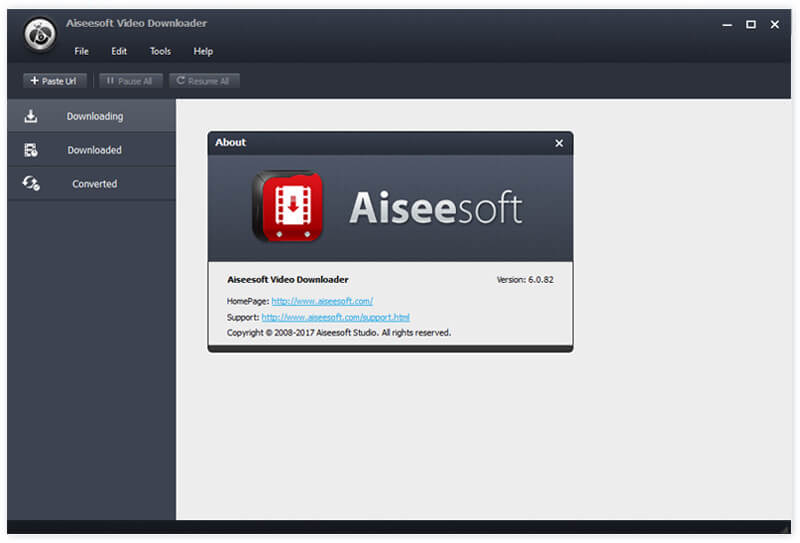Click the Aiseesoft Video Downloader product name in About

pyautogui.click(x=288, y=280)
